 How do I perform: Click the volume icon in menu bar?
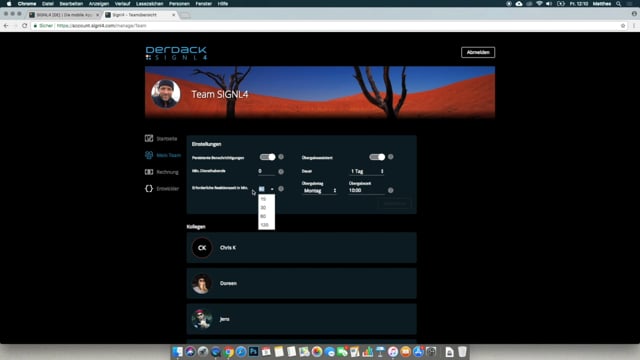(549, 4)
